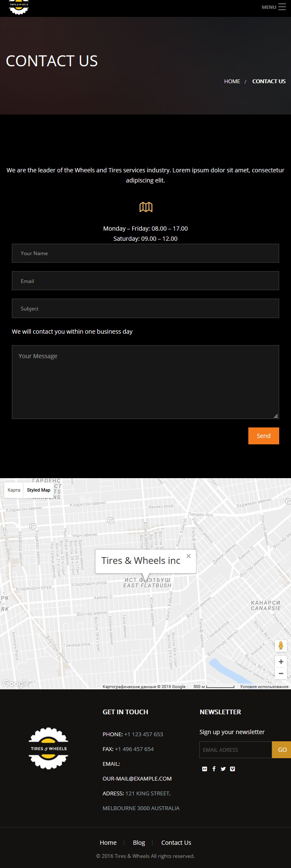291x868 pixels.
Task: Submit newsletter with GO button
Action: 282,750
